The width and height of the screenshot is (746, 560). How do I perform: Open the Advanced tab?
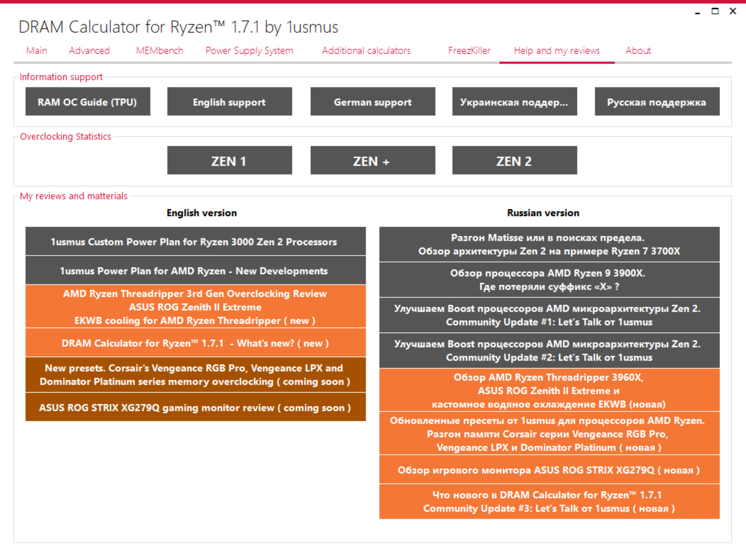pos(89,51)
